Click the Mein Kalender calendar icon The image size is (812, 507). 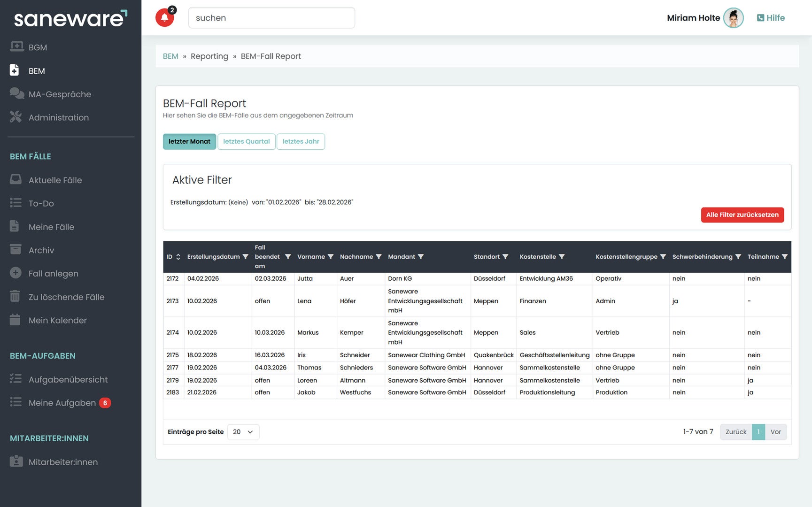15,320
